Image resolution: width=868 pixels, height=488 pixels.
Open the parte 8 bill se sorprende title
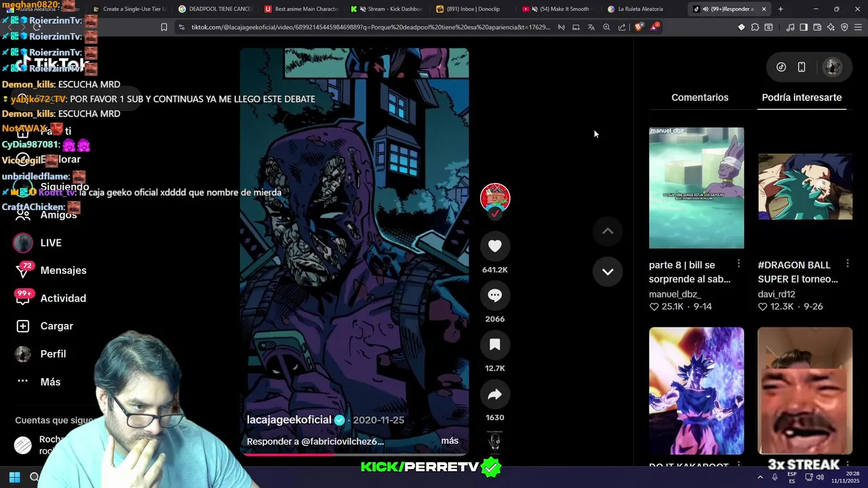[690, 272]
